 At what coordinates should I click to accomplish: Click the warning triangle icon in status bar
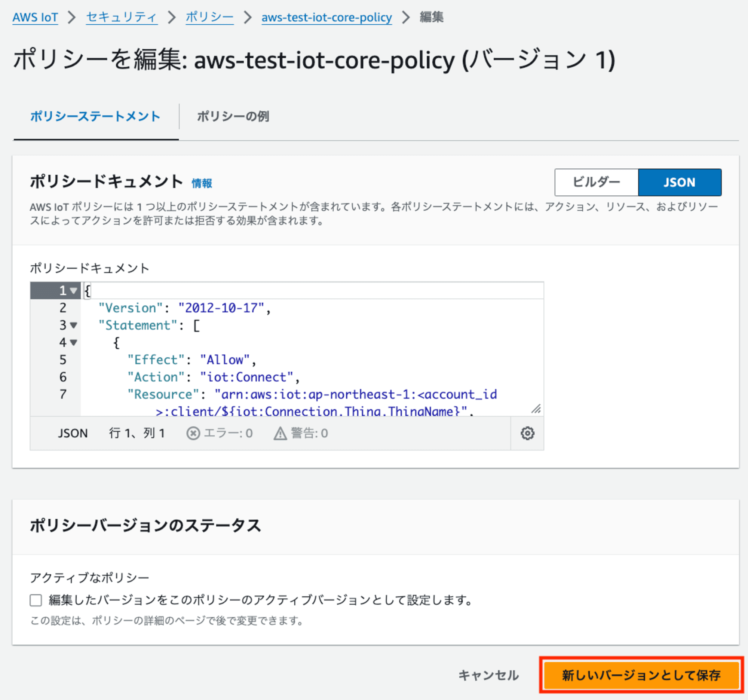[280, 434]
